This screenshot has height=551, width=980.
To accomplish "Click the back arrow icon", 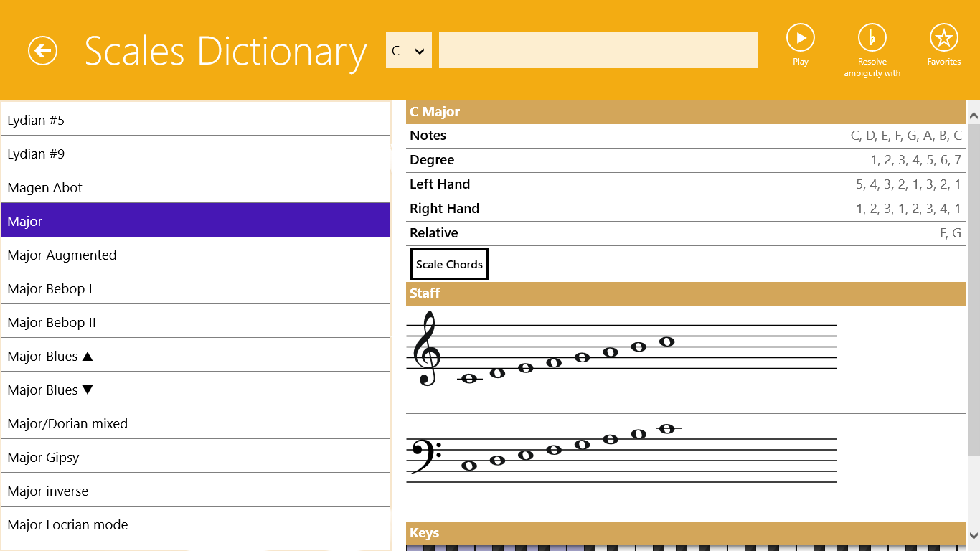I will (x=42, y=51).
